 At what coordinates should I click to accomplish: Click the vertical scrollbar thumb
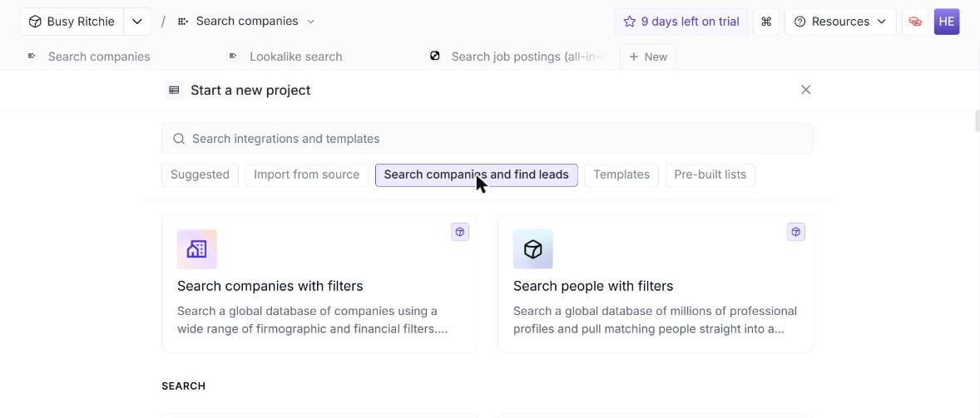977,120
